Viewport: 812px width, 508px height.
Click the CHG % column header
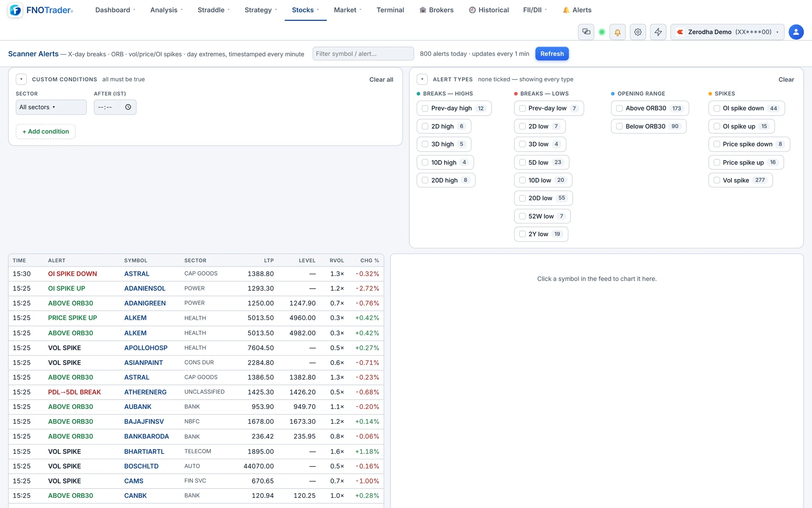tap(369, 260)
